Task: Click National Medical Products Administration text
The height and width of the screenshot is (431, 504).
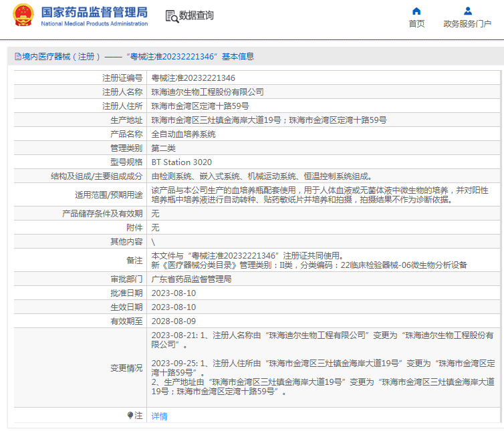Action: pyautogui.click(x=94, y=24)
